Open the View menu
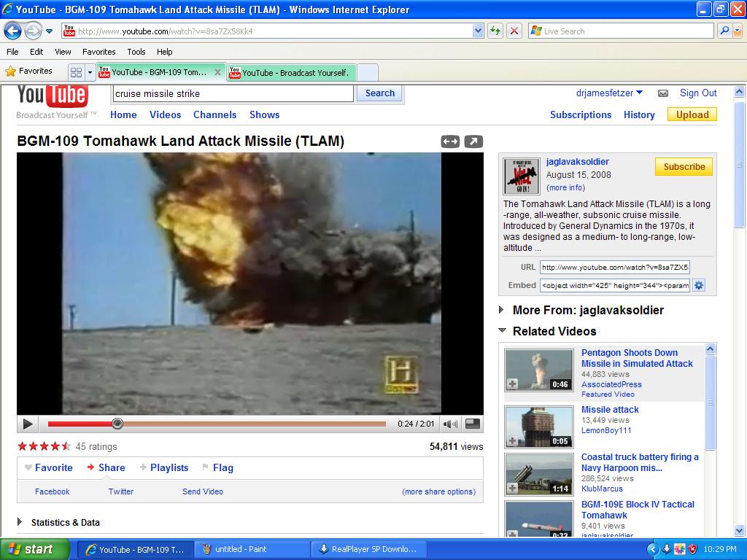Screen dimensions: 747x560 click(63, 52)
